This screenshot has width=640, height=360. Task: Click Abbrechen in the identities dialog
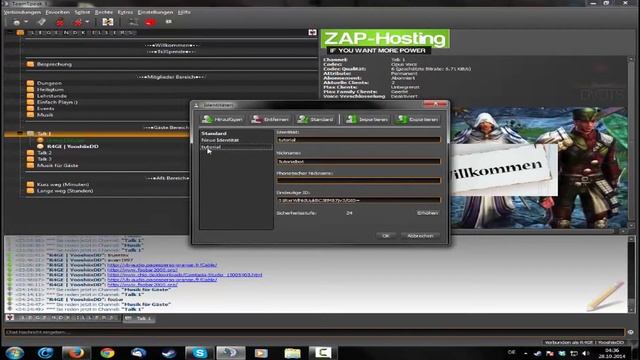(x=420, y=236)
